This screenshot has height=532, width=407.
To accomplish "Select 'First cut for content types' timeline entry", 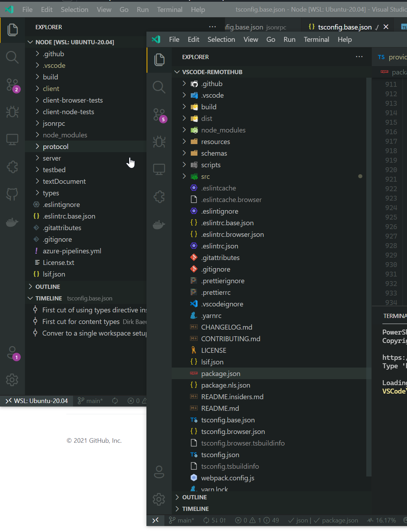I will [x=86, y=322].
